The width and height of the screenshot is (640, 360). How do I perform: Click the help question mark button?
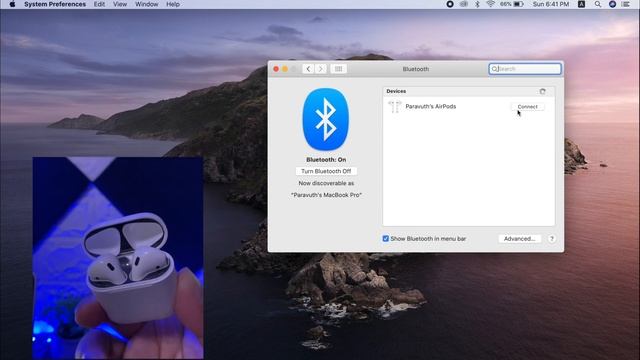point(551,239)
